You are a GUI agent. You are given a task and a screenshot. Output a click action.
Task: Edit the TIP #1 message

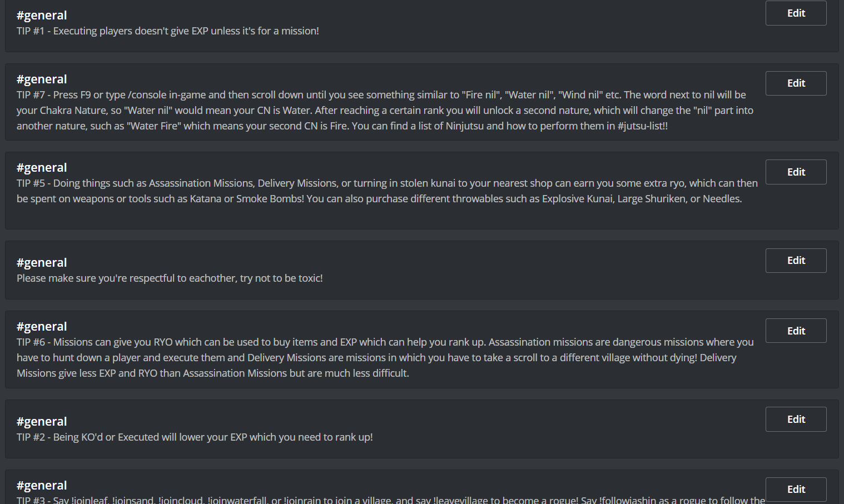coord(796,13)
